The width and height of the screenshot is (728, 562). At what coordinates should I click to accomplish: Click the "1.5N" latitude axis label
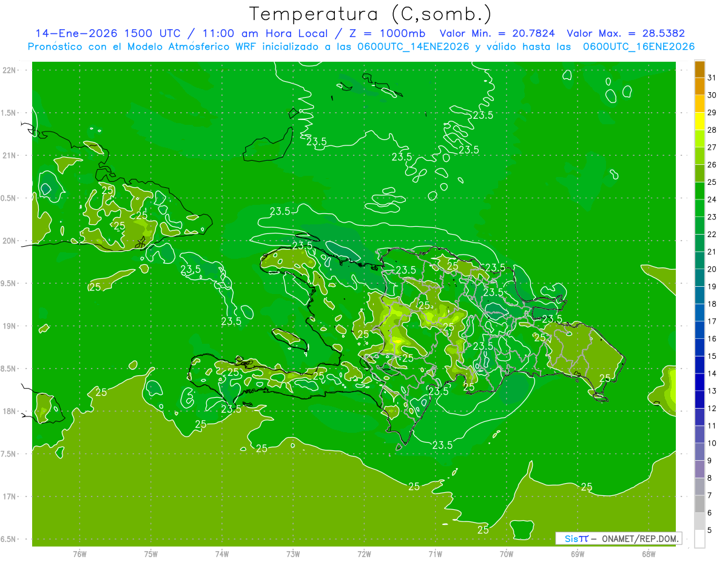point(9,113)
